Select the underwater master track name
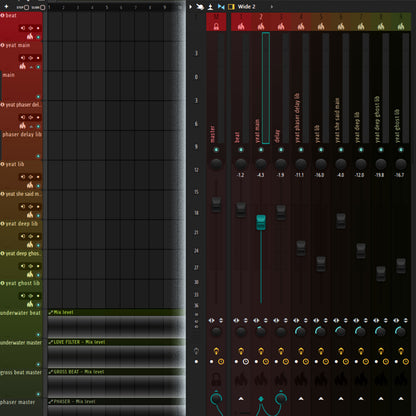Viewport: 416px width, 416px height. click(21, 342)
